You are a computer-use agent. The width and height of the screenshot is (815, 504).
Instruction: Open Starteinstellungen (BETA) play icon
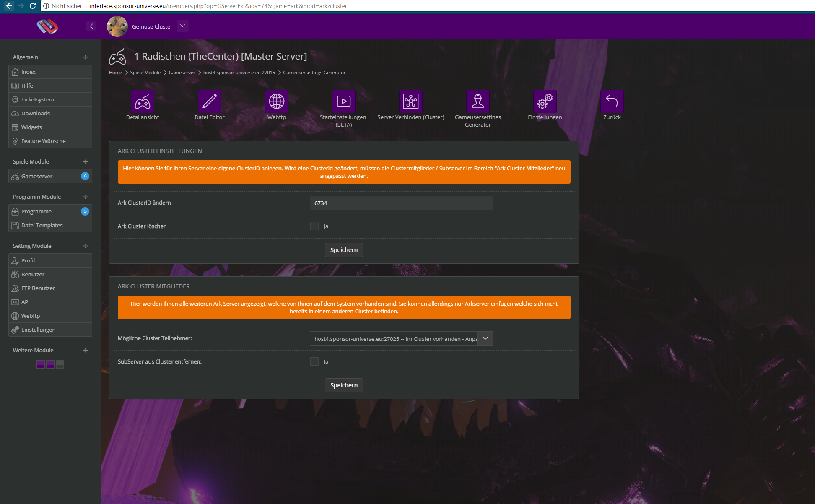point(344,101)
